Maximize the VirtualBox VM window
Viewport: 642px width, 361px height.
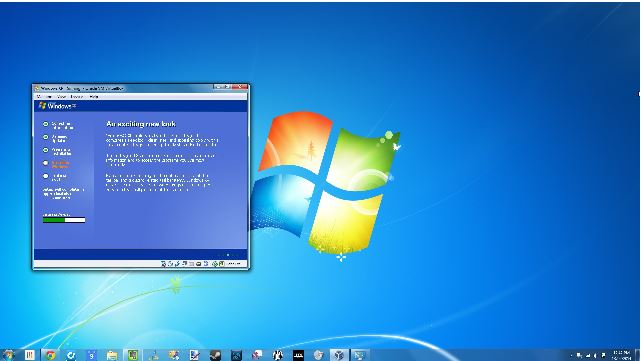point(227,87)
